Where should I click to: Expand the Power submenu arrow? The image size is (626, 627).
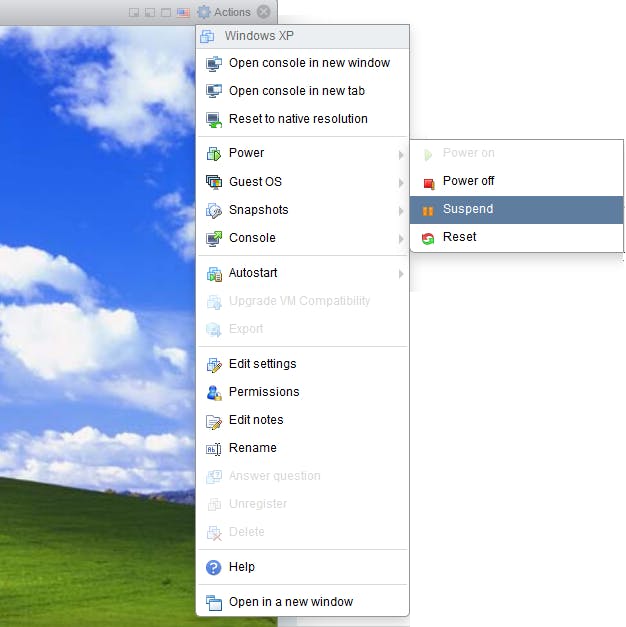tap(401, 155)
